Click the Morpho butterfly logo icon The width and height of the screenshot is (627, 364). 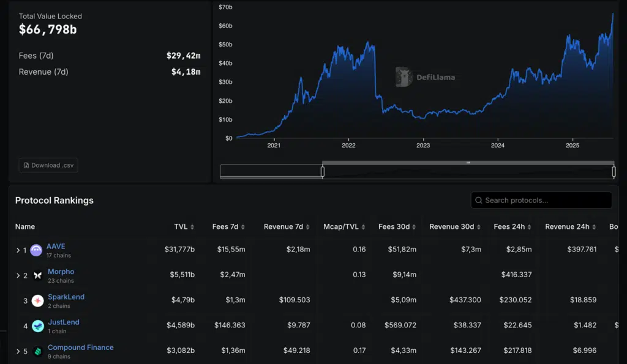pos(37,275)
